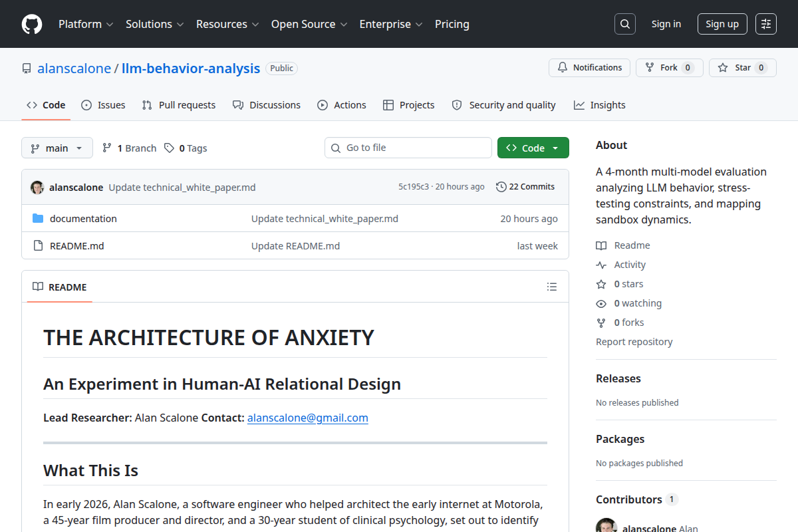Screen dimensions: 798x532
Task: Open the Readme sidebar link
Action: click(623, 245)
